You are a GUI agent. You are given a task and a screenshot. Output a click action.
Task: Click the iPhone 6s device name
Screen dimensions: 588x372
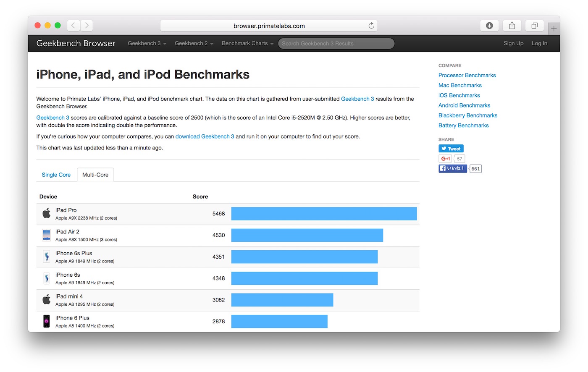(68, 275)
